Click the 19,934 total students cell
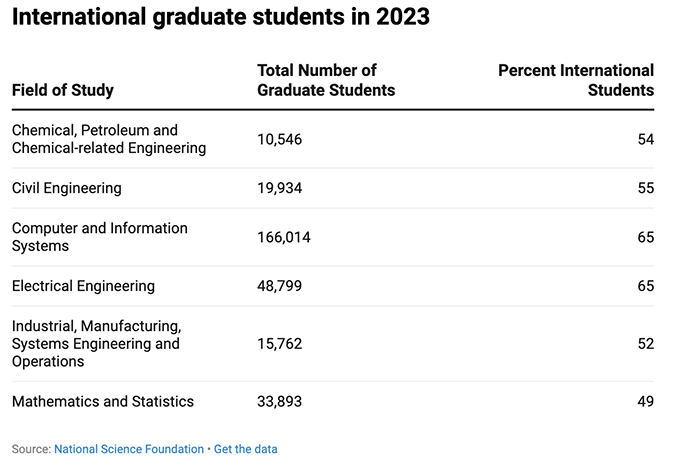The width and height of the screenshot is (680, 474). [x=280, y=188]
